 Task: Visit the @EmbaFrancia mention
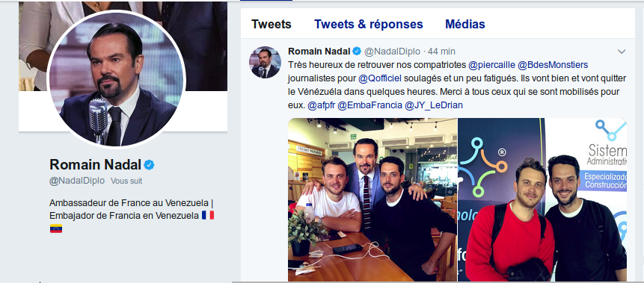369,105
